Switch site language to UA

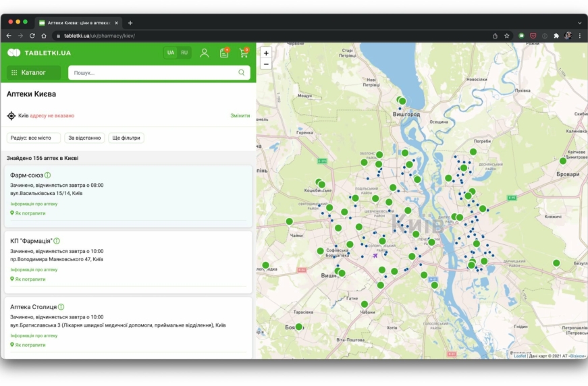pyautogui.click(x=171, y=53)
